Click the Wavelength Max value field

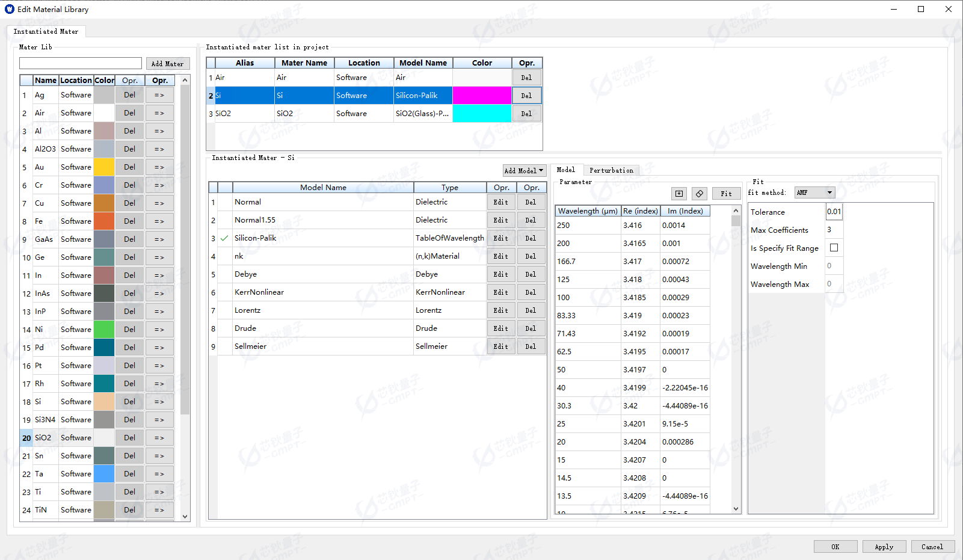834,284
